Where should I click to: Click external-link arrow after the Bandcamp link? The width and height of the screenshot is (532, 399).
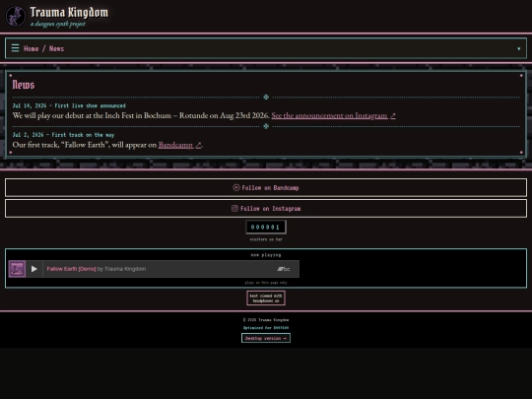click(198, 145)
